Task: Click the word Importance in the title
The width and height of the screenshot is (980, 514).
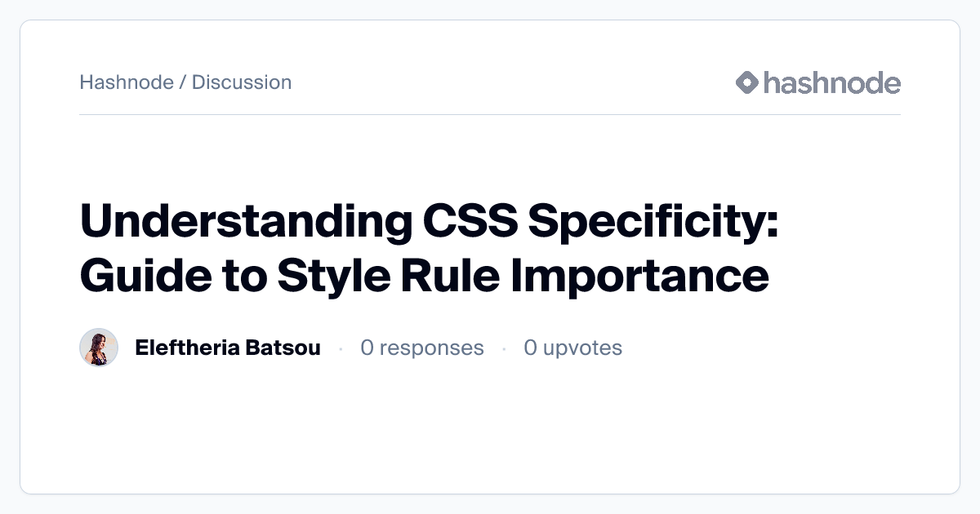Action: pos(639,276)
